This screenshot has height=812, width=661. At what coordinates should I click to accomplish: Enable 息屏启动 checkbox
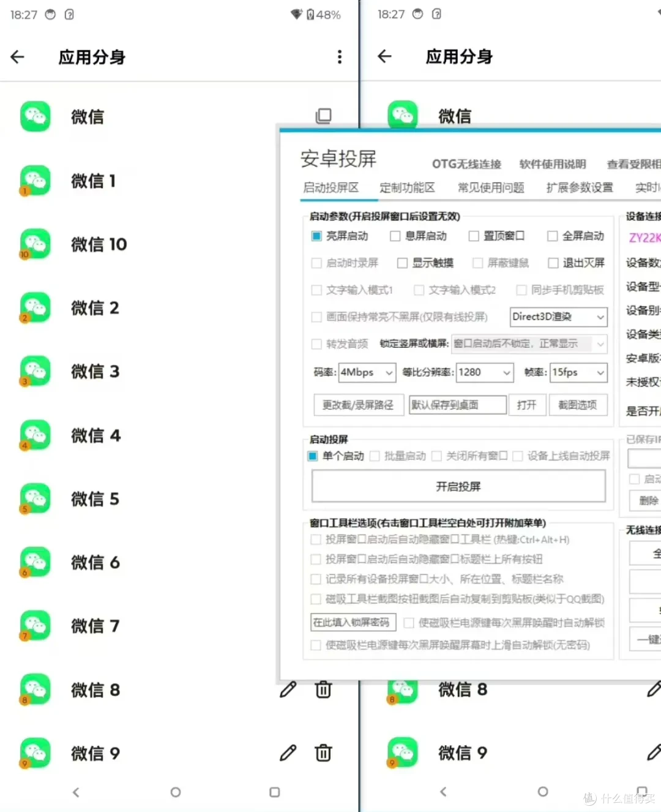tap(395, 236)
